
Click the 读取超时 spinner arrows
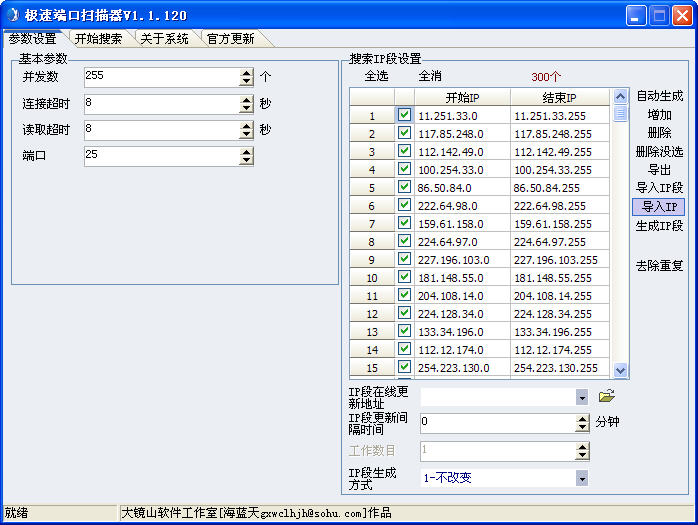point(247,130)
